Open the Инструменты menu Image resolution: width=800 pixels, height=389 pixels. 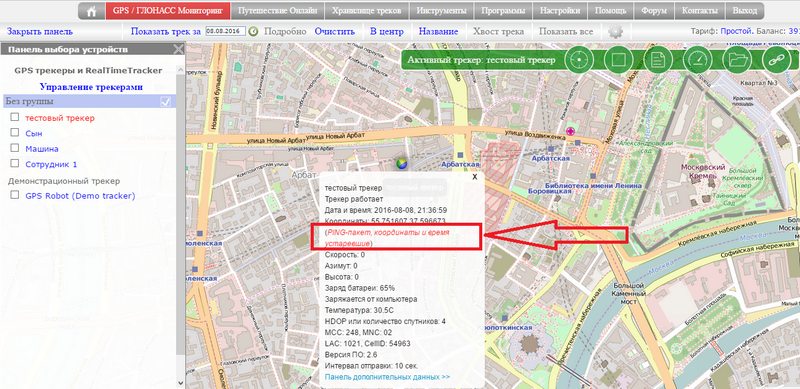point(441,11)
